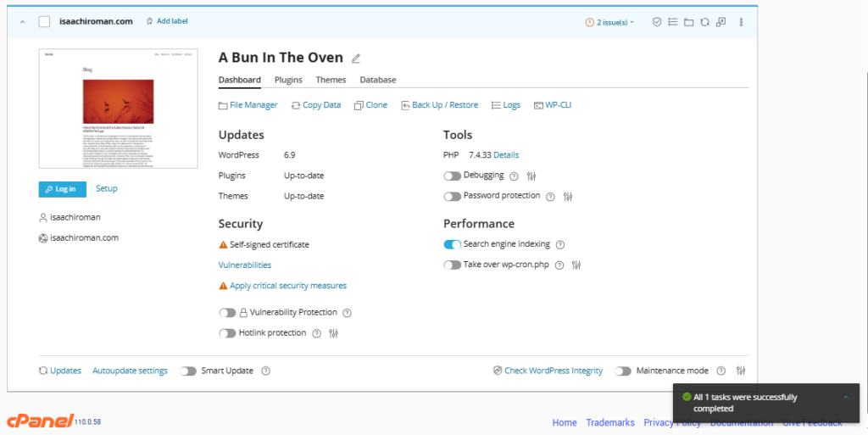Click Hotlink protection help icon
The image size is (868, 435).
pos(317,333)
